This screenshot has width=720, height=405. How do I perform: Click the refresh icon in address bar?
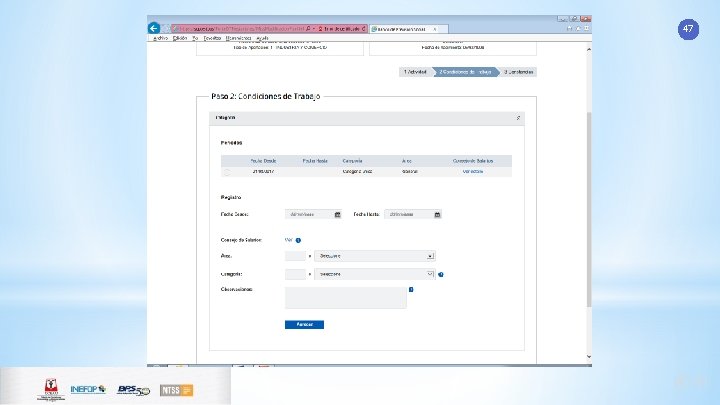[x=363, y=28]
